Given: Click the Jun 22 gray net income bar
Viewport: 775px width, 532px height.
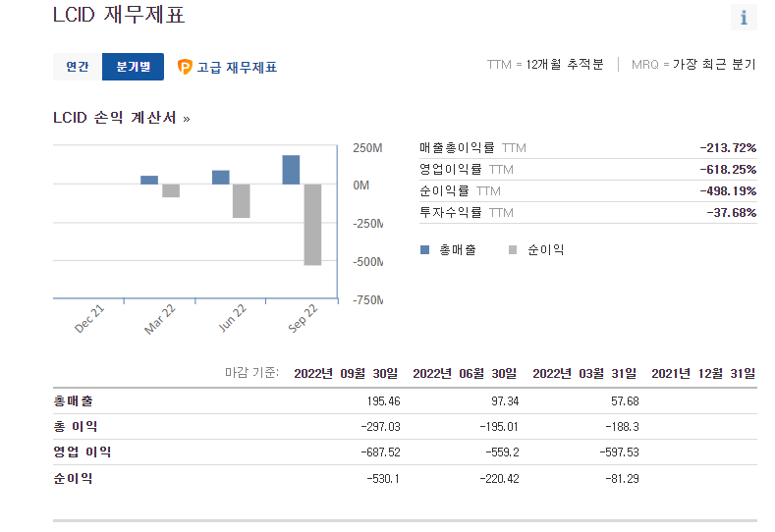Looking at the screenshot, I should point(242,201).
